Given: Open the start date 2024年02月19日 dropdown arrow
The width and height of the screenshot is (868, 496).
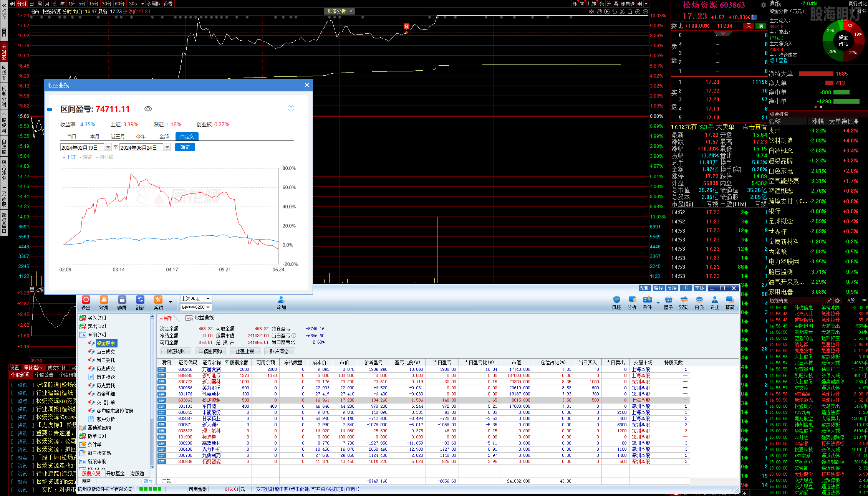Looking at the screenshot, I should [x=108, y=147].
